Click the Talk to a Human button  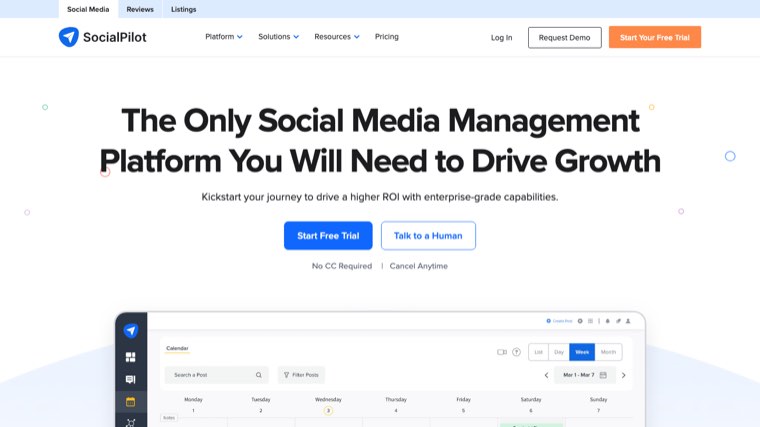point(428,236)
